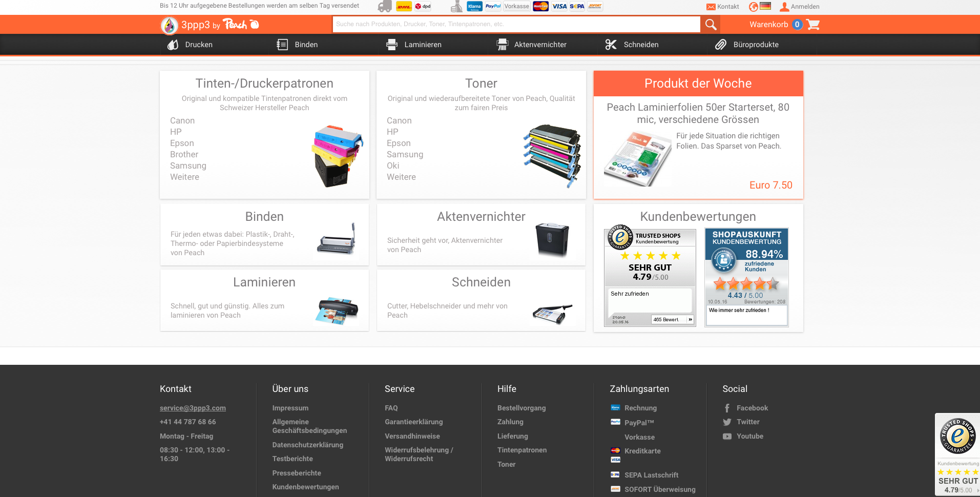Click the SOFORT logo in header
The image size is (980, 497).
pos(595,6)
